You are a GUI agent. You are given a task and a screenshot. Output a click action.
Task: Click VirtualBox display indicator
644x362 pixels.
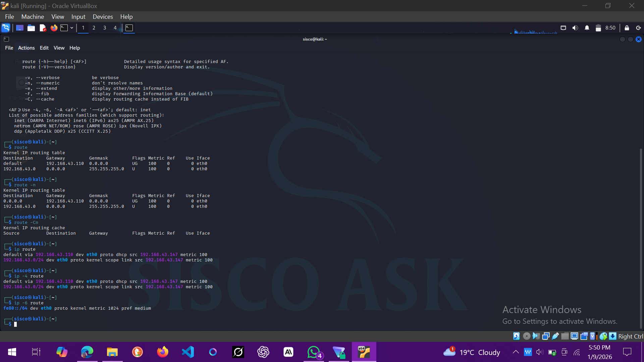574,336
